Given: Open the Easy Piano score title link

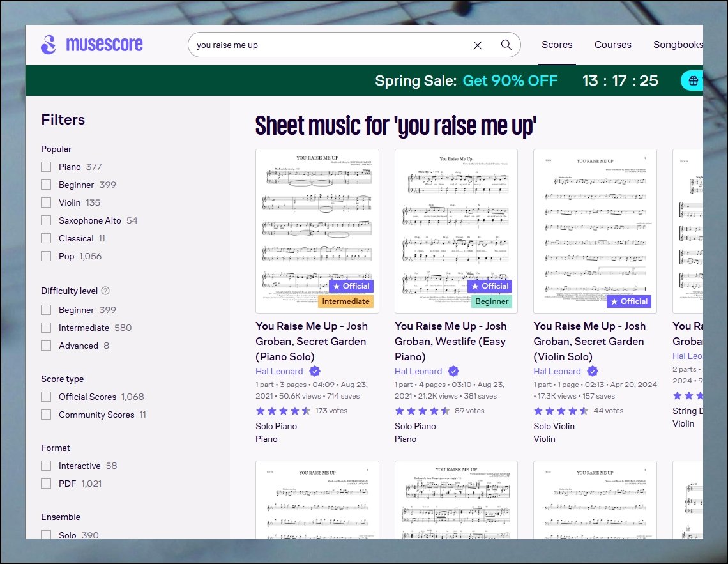Looking at the screenshot, I should (450, 341).
